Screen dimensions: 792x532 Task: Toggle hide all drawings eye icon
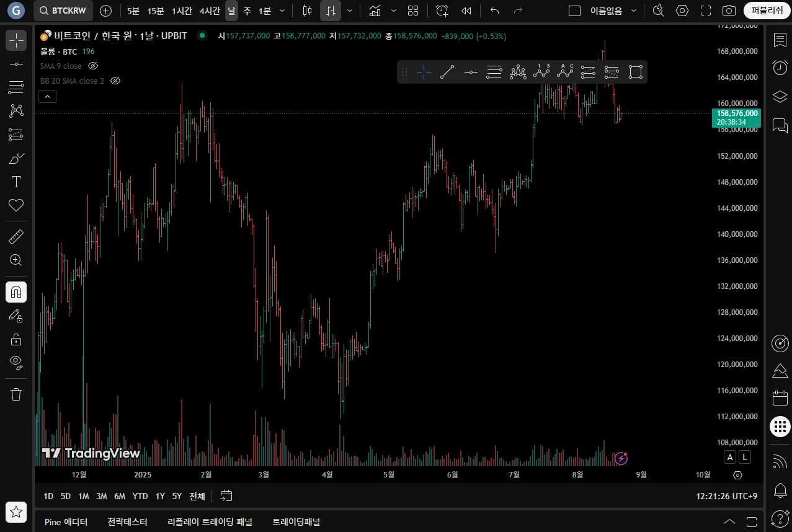[16, 362]
